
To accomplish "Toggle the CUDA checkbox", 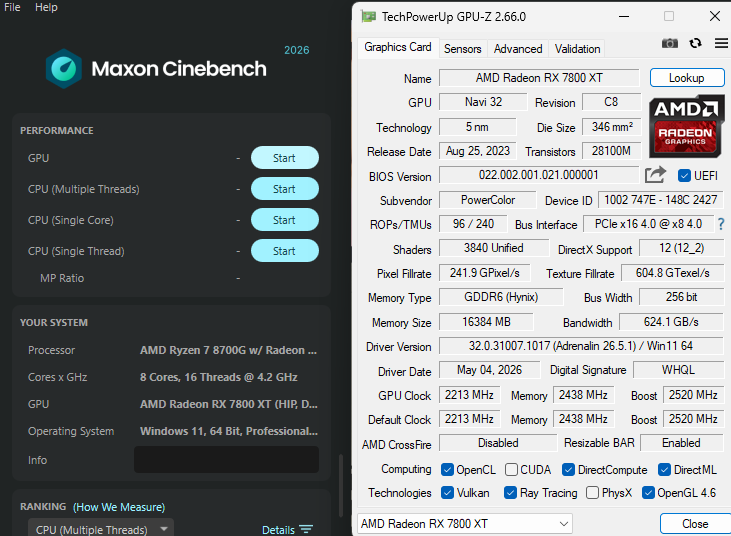I will (x=511, y=469).
